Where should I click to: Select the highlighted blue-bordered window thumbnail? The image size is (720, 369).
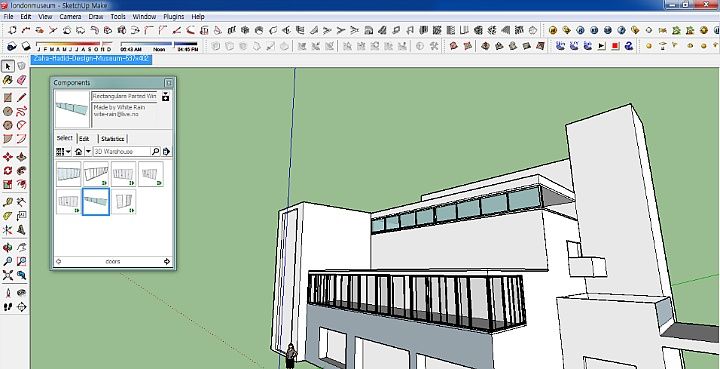click(96, 201)
